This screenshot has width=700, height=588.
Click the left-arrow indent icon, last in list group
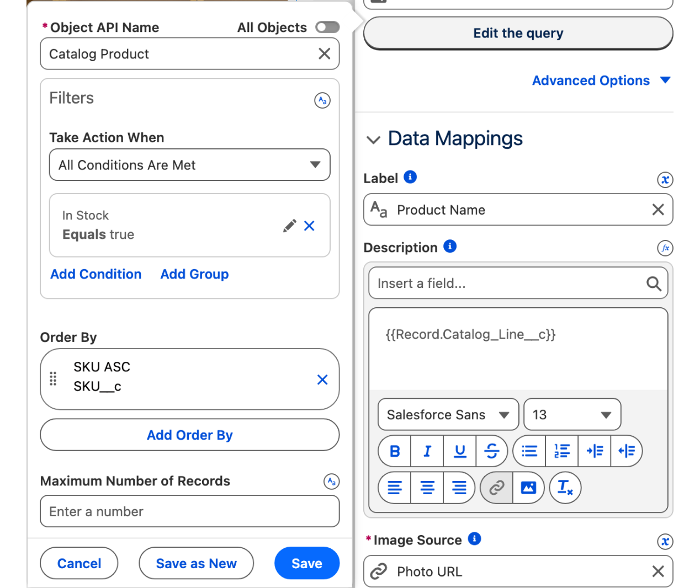point(627,451)
